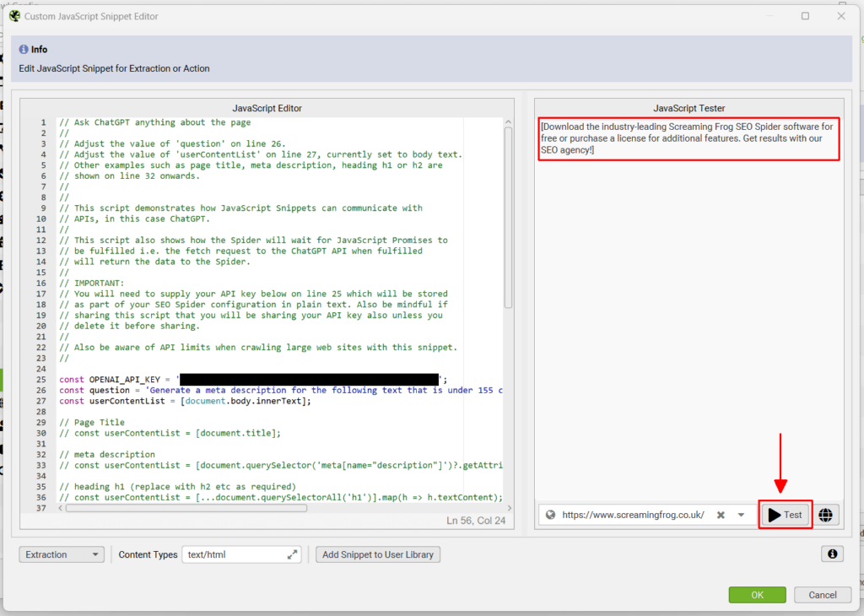Image resolution: width=864 pixels, height=616 pixels.
Task: Click the Content Types text field
Action: (232, 554)
